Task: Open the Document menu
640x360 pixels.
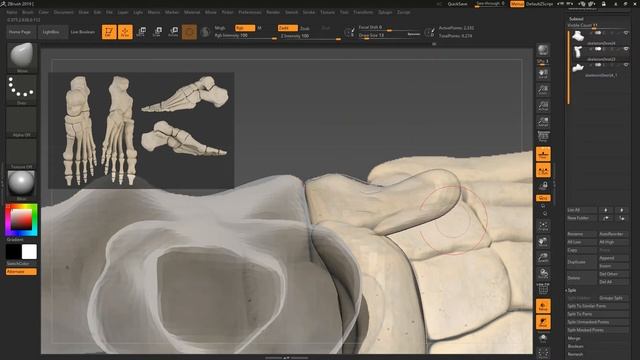Action: (63, 12)
